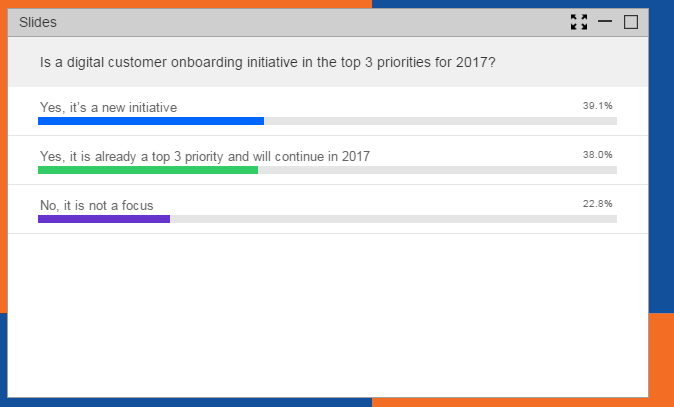Viewport: 674px width, 407px height.
Task: Click the 38.0% result value
Action: coord(597,155)
